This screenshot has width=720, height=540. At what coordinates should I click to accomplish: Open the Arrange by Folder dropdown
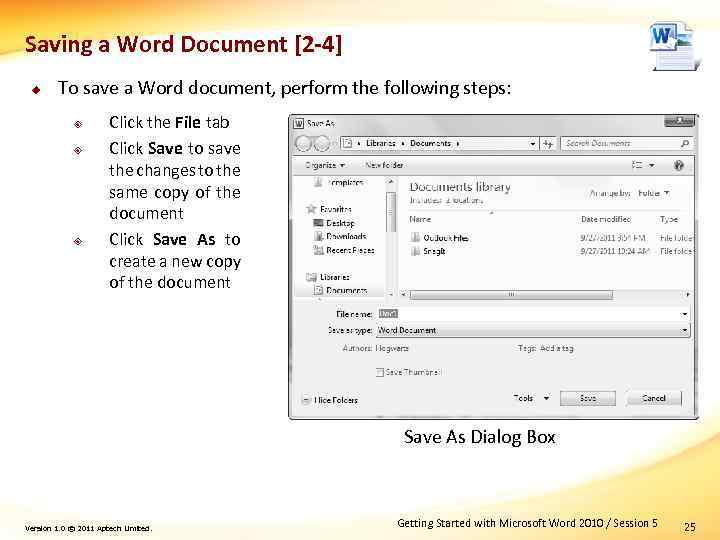coord(653,193)
